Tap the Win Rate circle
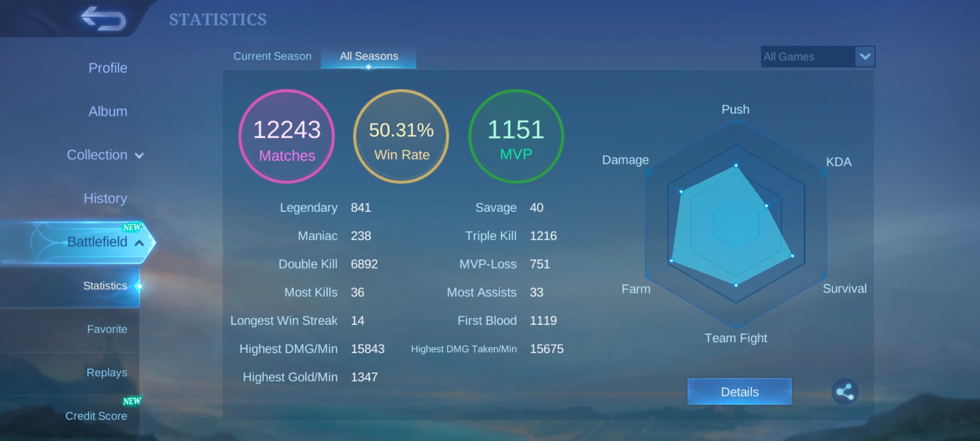Screen dimensions: 980x441 (x=401, y=136)
